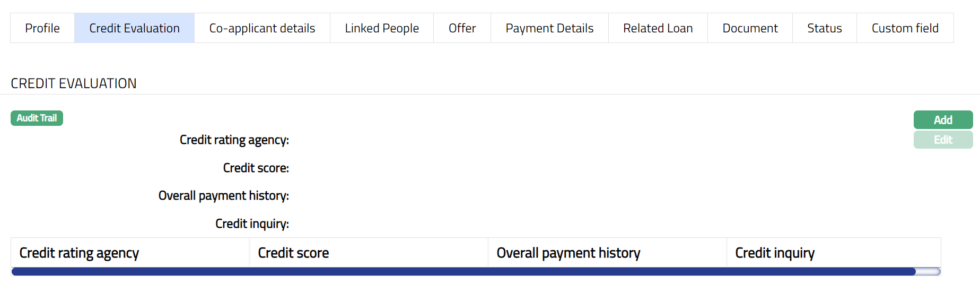Go to the Offer tab
The width and height of the screenshot is (980, 283).
pos(462,28)
